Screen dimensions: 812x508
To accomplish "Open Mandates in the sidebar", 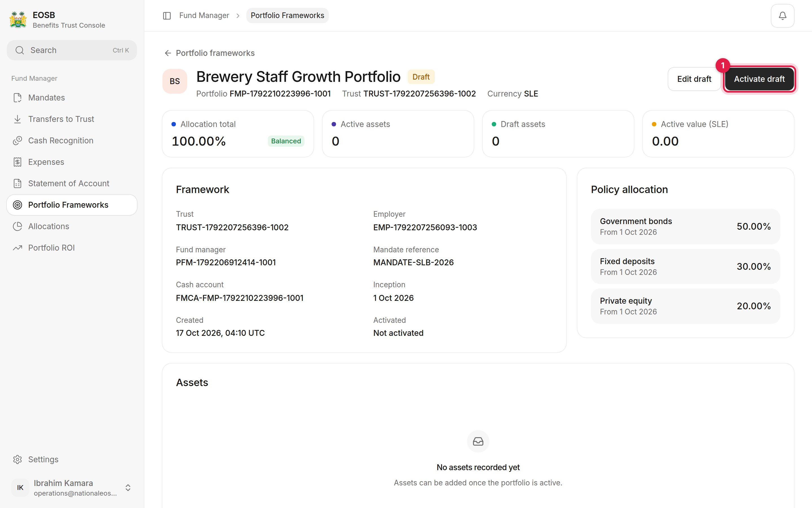I will coord(72,98).
